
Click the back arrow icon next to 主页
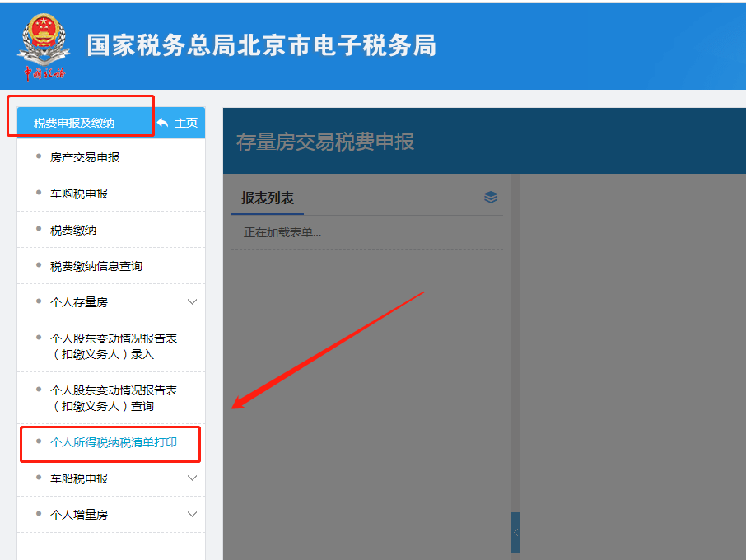coord(163,123)
